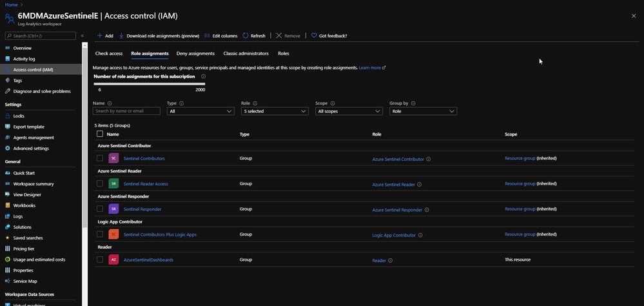Viewport: 644px width, 306px height.
Task: Open the Usage and estimated costs icon
Action: tap(7, 260)
